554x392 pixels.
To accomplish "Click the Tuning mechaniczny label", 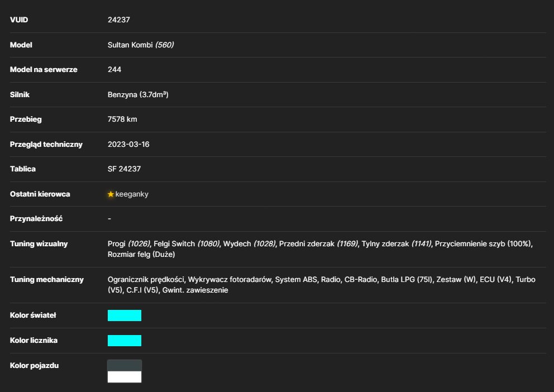I will (x=47, y=279).
